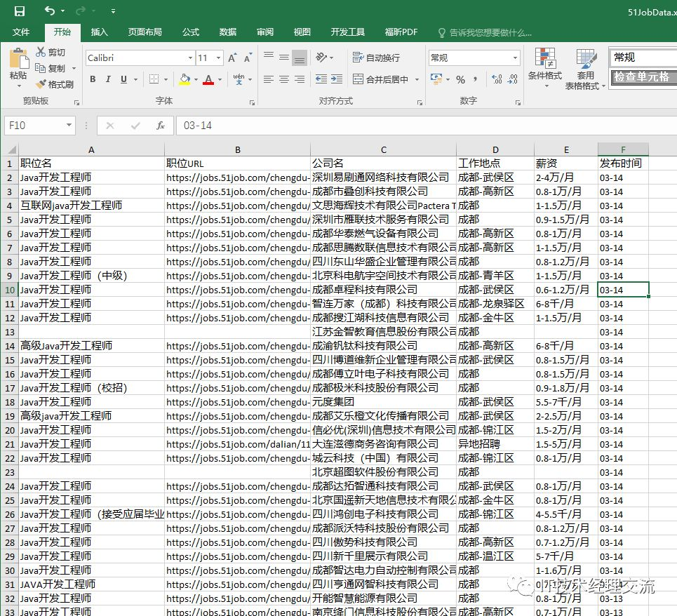Click decrease decimal icon
Screen dimensions: 677x616
[513, 79]
